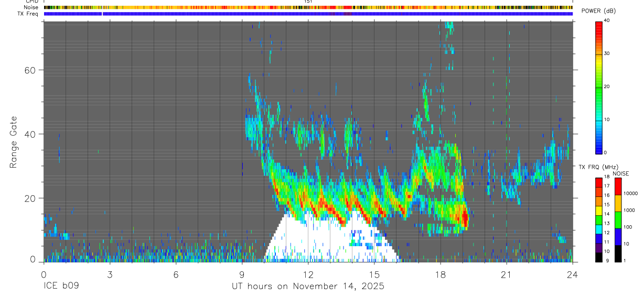The height and width of the screenshot is (297, 644).
Task: Click the 20 label on POWER colorbar
Action: [607, 86]
